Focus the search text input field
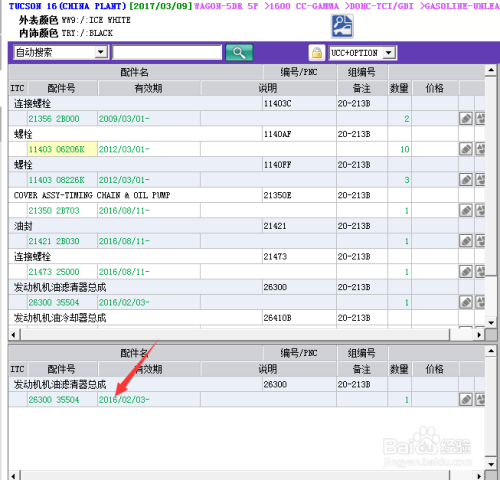Image resolution: width=500 pixels, height=480 pixels. [167, 52]
